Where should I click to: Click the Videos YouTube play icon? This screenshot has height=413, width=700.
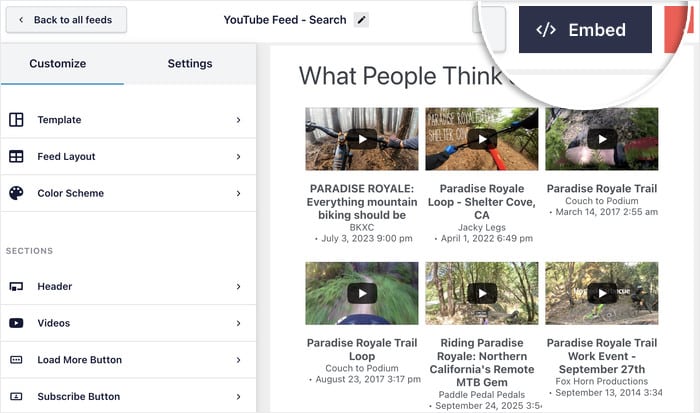(16, 323)
